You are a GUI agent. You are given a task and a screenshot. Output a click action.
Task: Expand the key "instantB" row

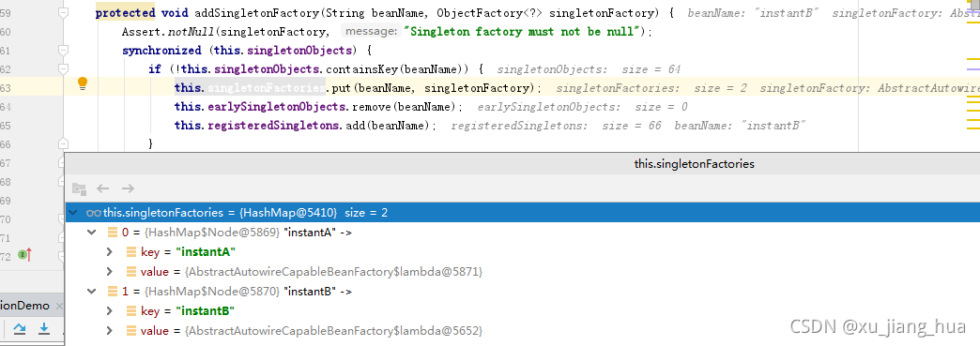pyautogui.click(x=110, y=310)
